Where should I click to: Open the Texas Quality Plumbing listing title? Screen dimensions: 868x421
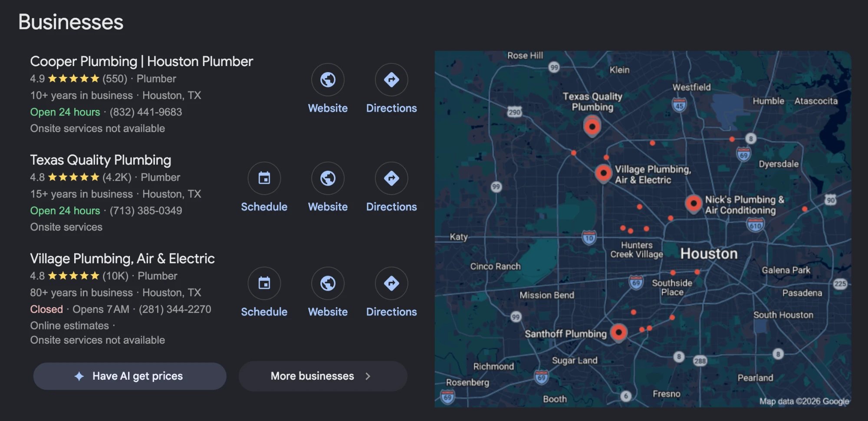tap(101, 160)
